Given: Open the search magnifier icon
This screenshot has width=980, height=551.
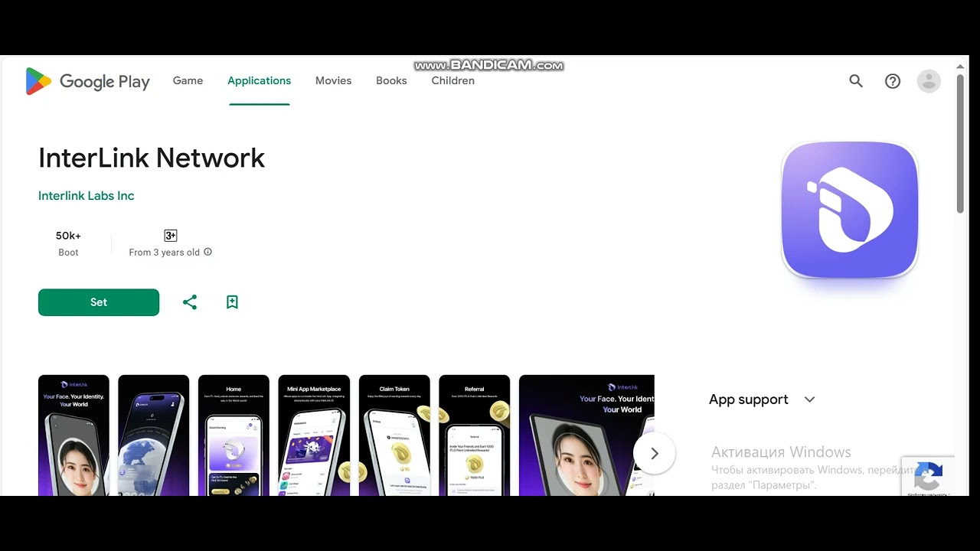Looking at the screenshot, I should click(856, 81).
